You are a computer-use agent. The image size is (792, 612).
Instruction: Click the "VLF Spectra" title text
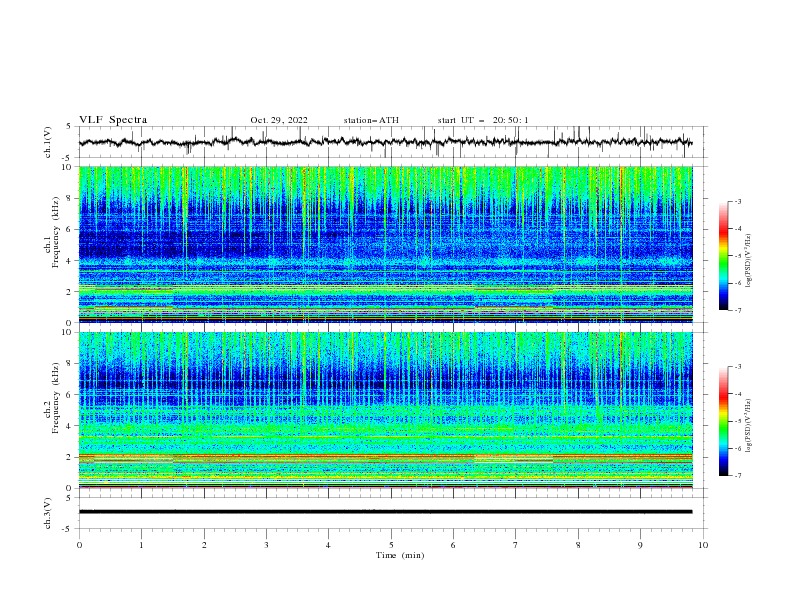[113, 120]
